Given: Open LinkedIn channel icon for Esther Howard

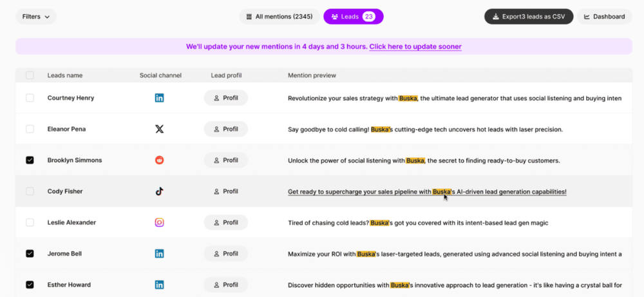Looking at the screenshot, I should [x=159, y=285].
